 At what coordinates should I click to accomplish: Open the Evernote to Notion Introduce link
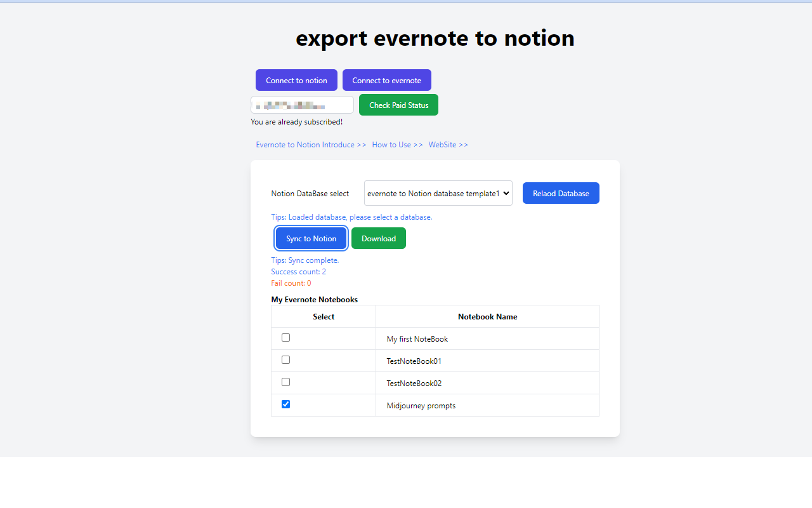click(311, 145)
